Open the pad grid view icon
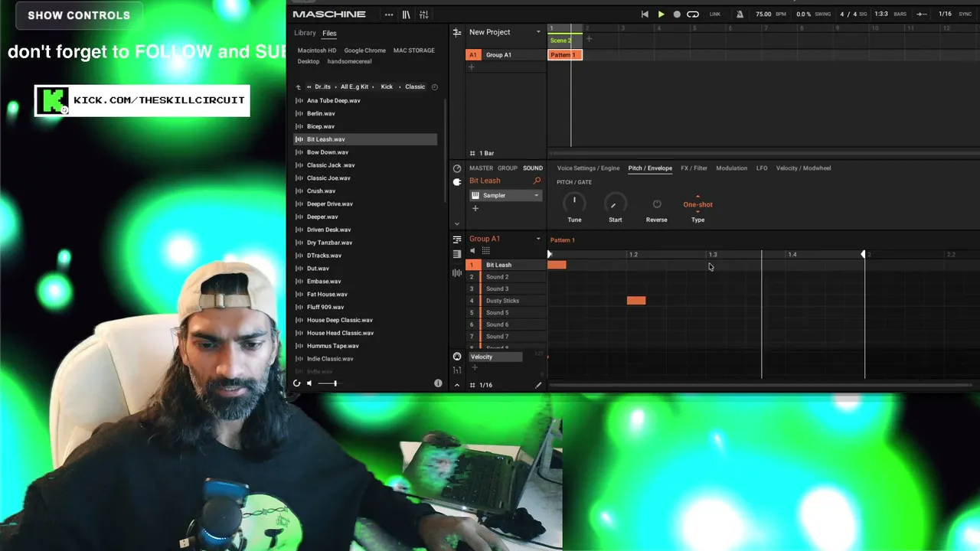Viewport: 980px width, 551px height. [x=485, y=251]
